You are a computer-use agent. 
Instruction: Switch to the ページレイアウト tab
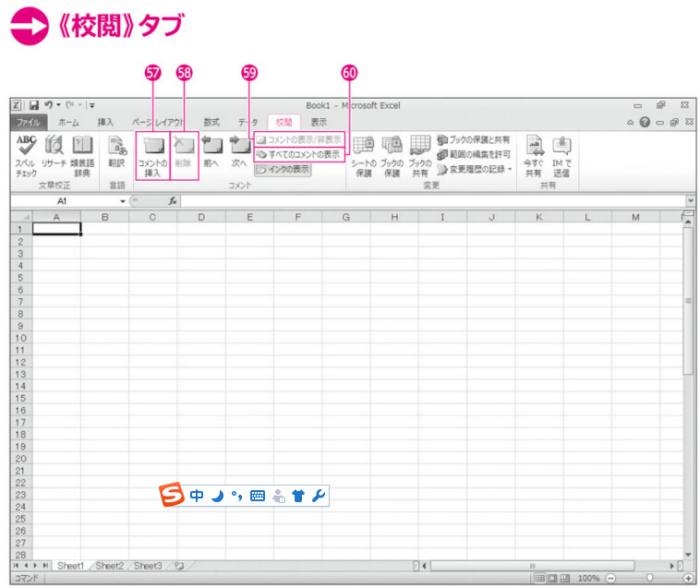click(157, 122)
